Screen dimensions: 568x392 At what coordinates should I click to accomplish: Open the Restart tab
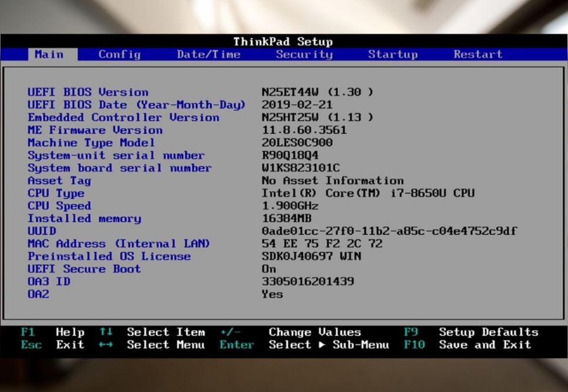coord(478,55)
